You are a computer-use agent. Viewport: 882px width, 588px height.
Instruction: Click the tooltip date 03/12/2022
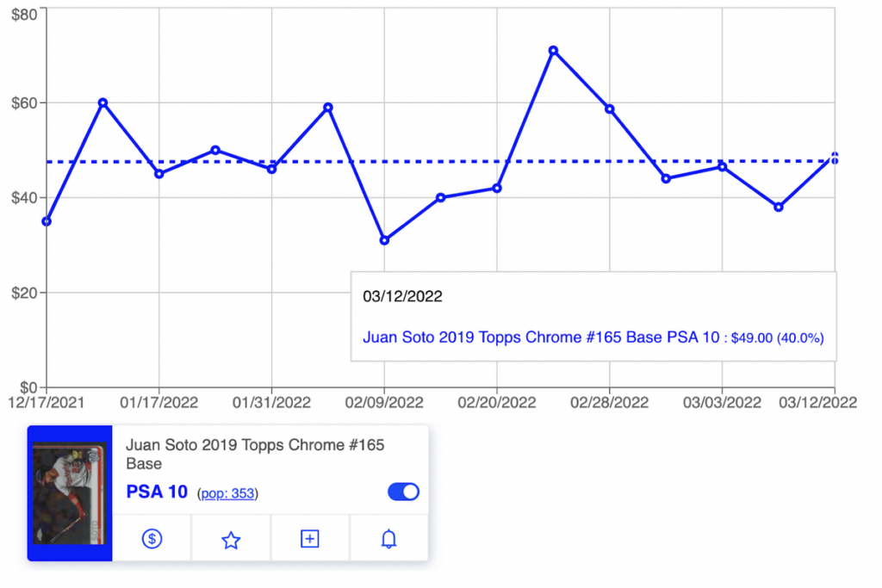[402, 296]
